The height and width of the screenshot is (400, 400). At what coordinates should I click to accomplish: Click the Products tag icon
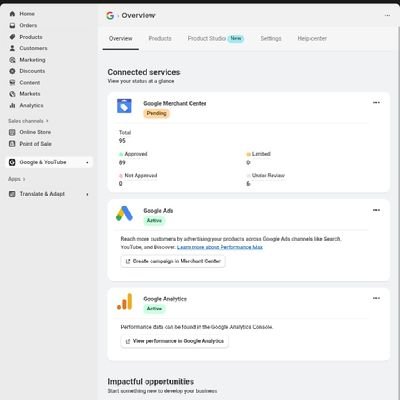click(12, 37)
